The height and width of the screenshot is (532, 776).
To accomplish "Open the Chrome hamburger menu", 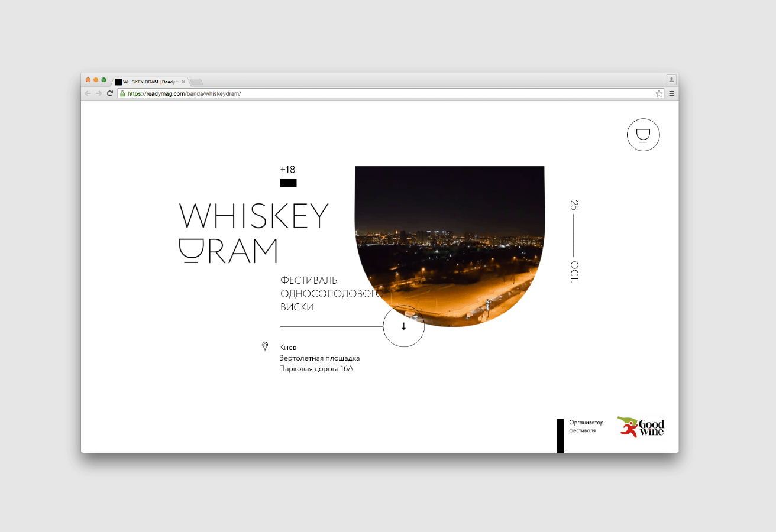I will coord(672,93).
